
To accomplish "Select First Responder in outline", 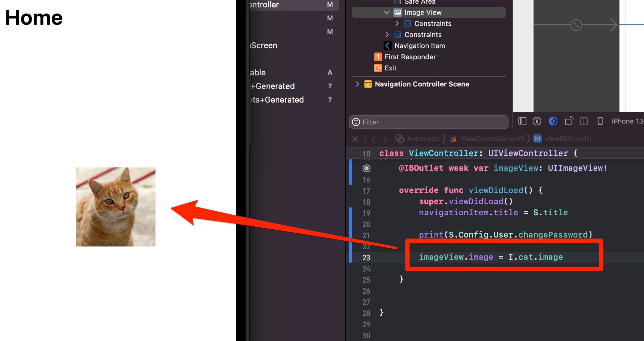I will tap(405, 57).
